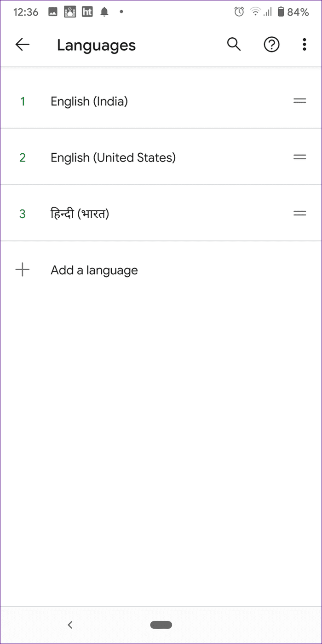Tap the number 1 priority label
The height and width of the screenshot is (644, 322).
tap(23, 101)
